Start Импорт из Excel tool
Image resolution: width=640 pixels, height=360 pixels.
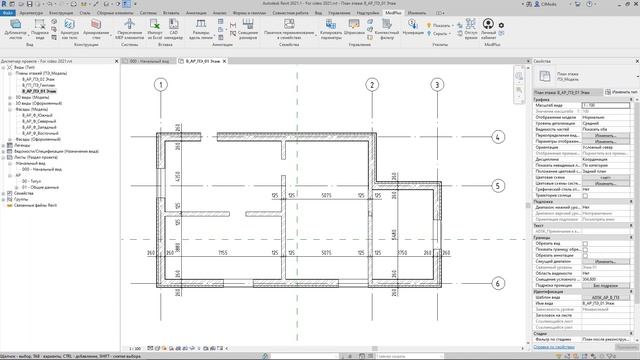click(x=155, y=29)
